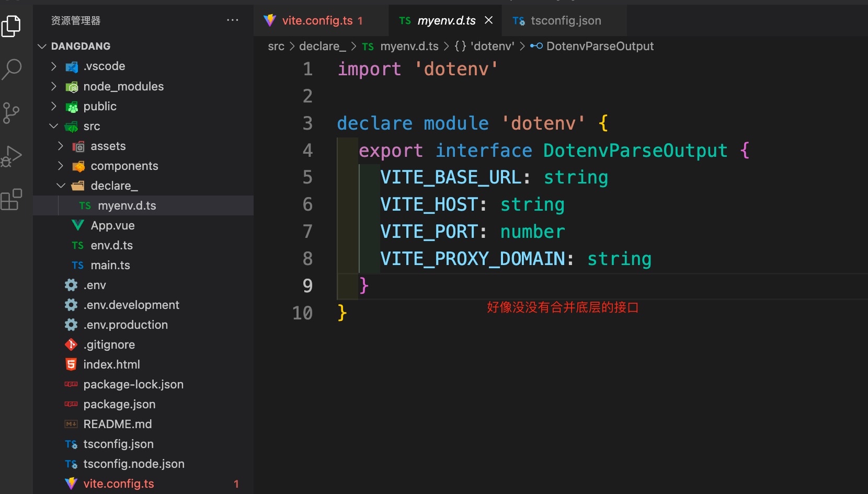Click the src breadcrumb segment
Image resolution: width=868 pixels, height=494 pixels.
pos(276,47)
